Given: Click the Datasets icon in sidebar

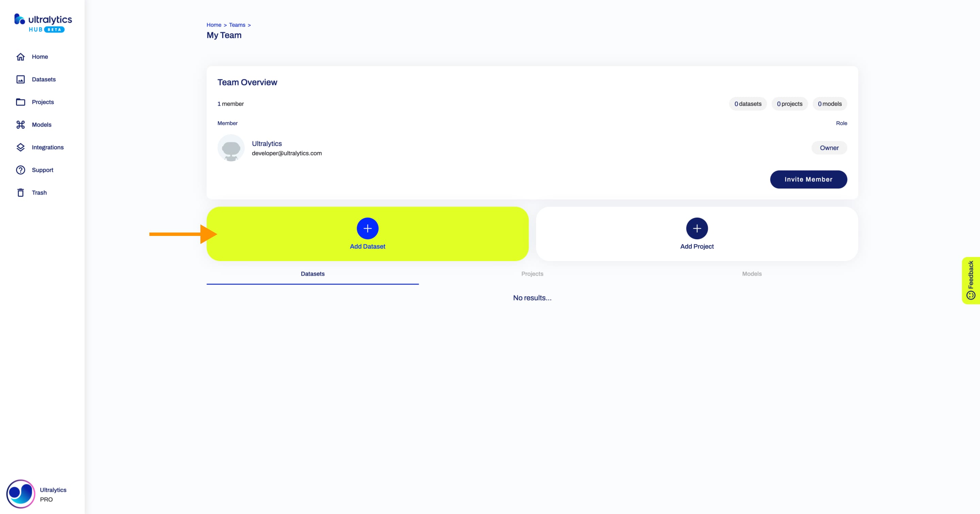Looking at the screenshot, I should tap(20, 79).
